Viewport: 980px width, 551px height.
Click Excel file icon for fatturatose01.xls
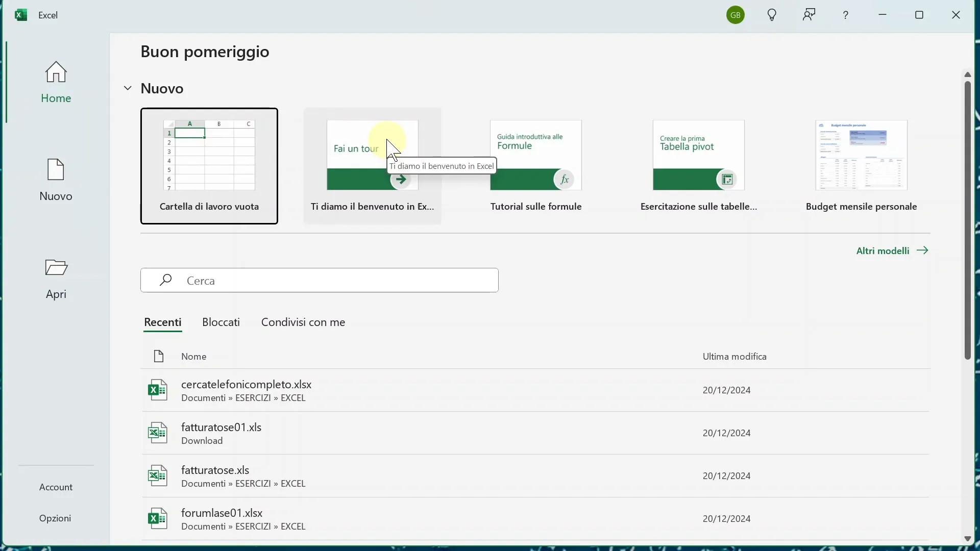(x=158, y=433)
